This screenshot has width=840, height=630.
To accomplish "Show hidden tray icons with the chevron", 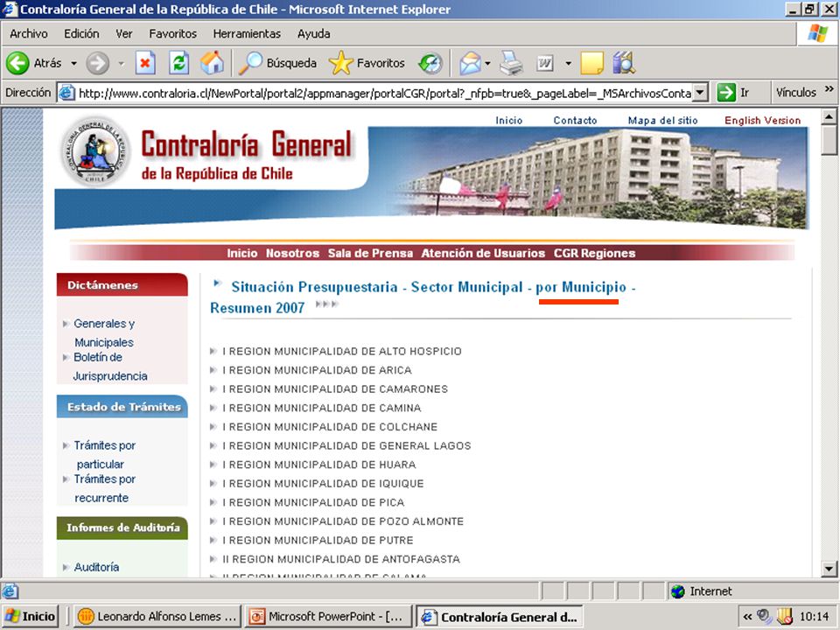I will [746, 617].
